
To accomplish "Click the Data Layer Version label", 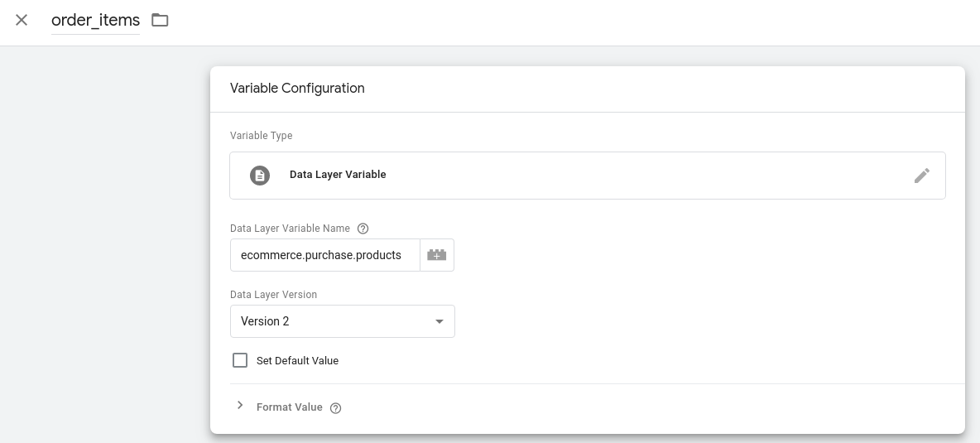I will (274, 294).
